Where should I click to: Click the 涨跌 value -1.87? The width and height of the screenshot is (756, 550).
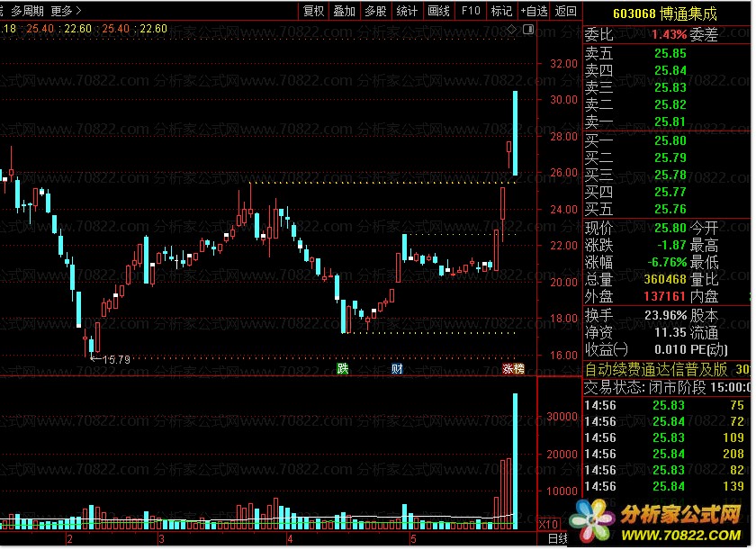671,246
